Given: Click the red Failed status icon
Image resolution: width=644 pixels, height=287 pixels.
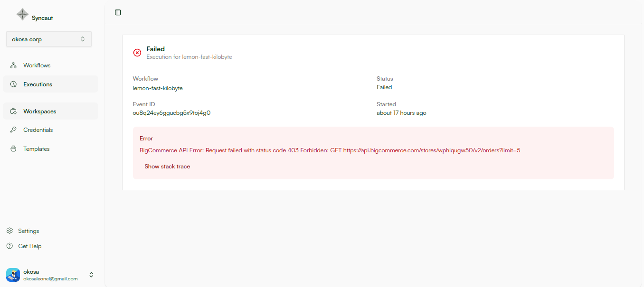Looking at the screenshot, I should tap(137, 53).
